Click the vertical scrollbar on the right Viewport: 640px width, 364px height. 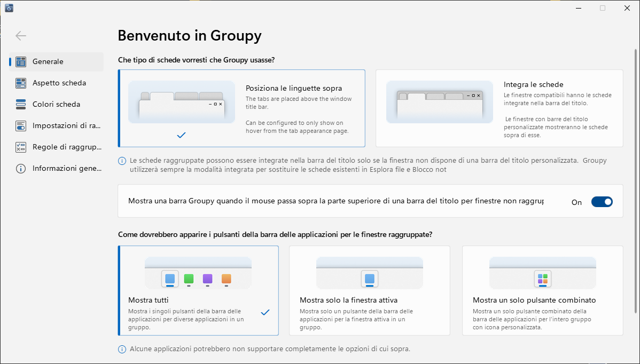coord(636,181)
